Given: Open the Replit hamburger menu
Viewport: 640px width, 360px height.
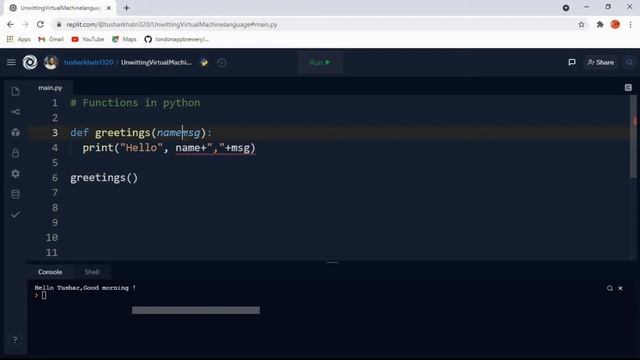Looking at the screenshot, I should (x=11, y=62).
